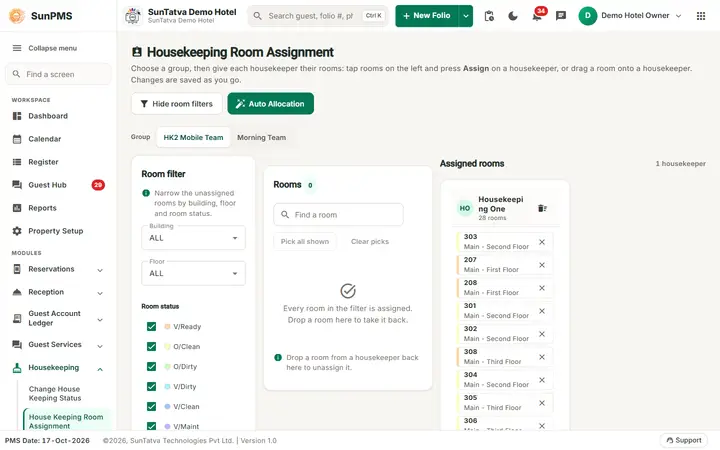The image size is (720, 450).
Task: Uncheck the V/Clean room status
Action: pos(151,406)
